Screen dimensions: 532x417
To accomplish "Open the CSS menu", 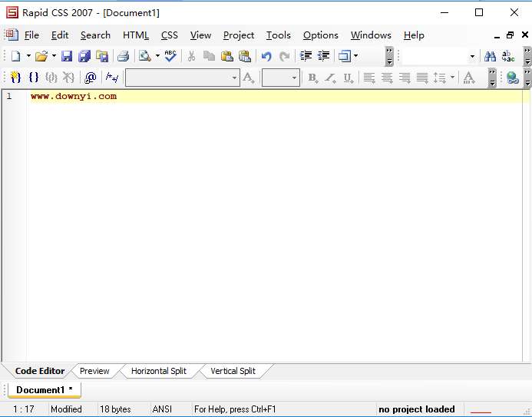I will click(170, 35).
